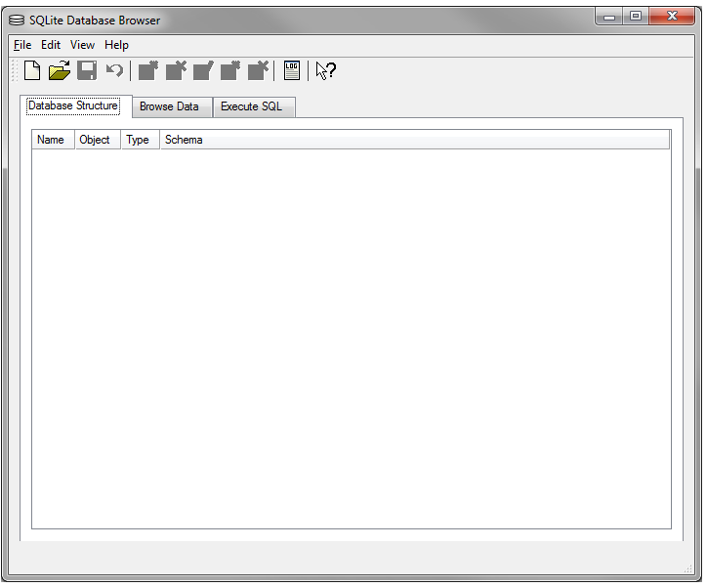Minimize the SQLite Database Browser window

click(x=609, y=17)
